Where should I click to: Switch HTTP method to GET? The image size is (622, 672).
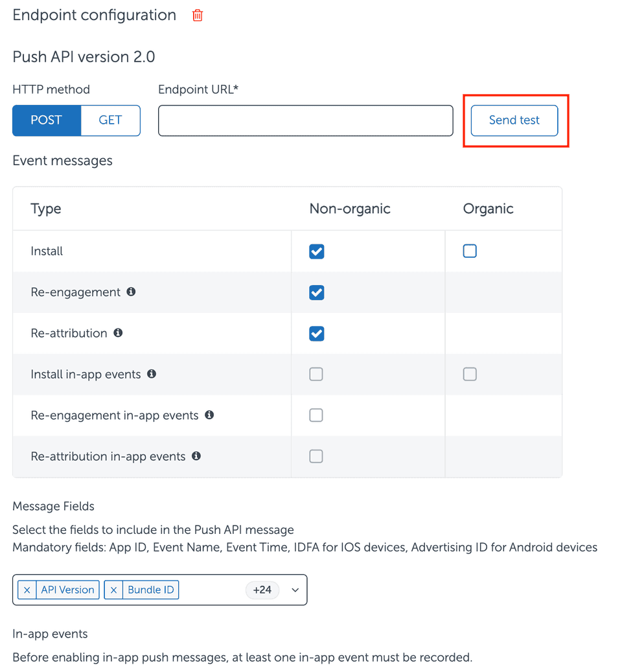point(110,121)
